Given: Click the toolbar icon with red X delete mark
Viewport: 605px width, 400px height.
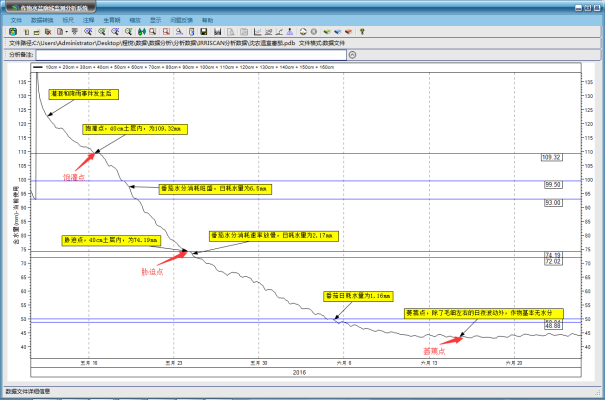Looking at the screenshot, I should click(48, 32).
